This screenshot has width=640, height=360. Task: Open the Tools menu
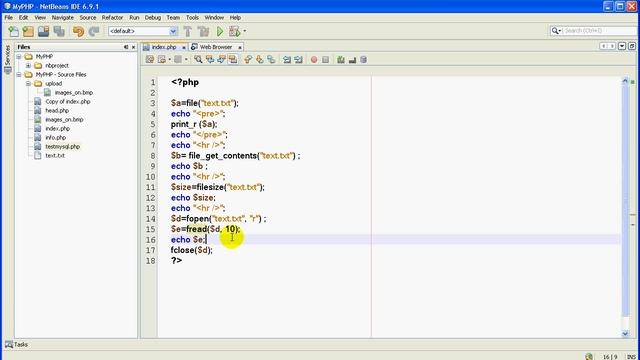click(x=192, y=18)
